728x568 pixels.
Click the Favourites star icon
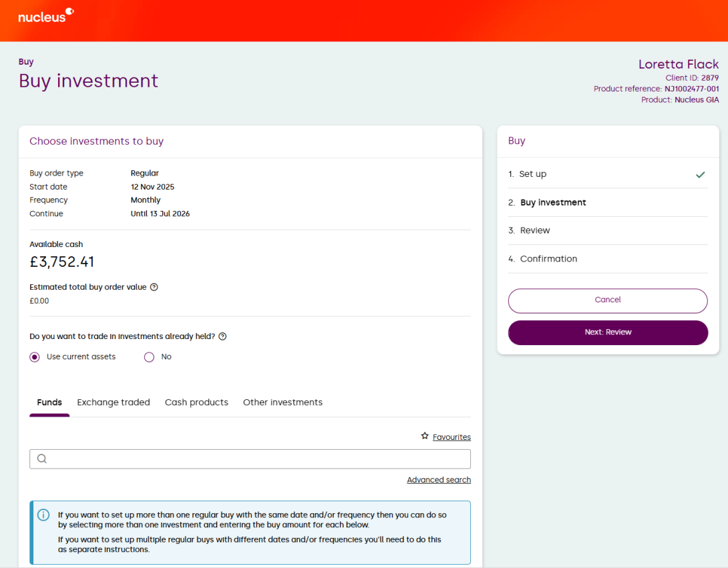(425, 436)
